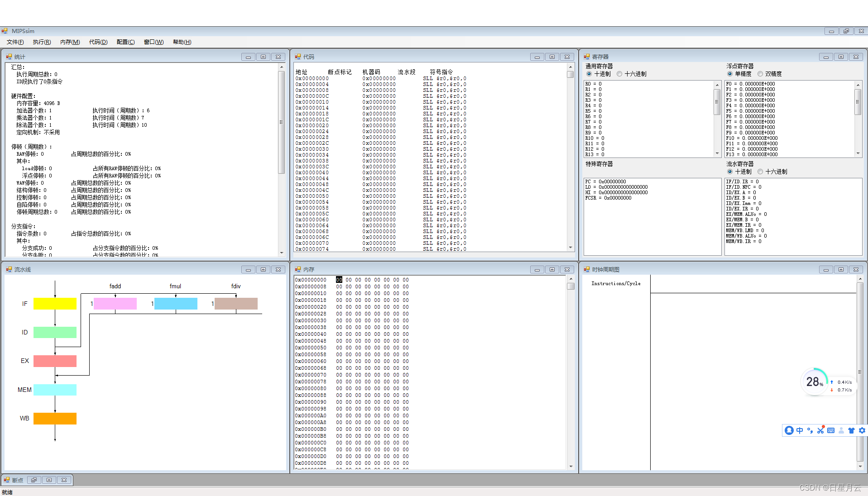Restore the minimized 断点 window
The width and height of the screenshot is (868, 496).
(34, 480)
